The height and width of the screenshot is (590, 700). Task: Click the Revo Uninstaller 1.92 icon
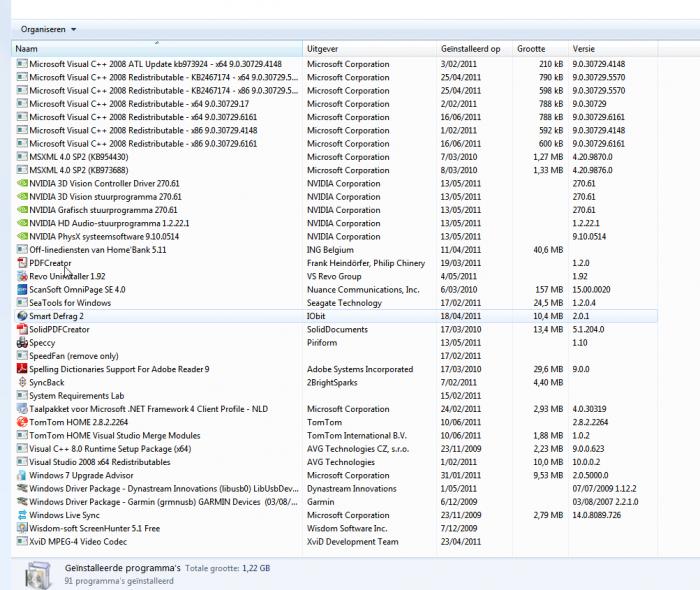(x=22, y=276)
